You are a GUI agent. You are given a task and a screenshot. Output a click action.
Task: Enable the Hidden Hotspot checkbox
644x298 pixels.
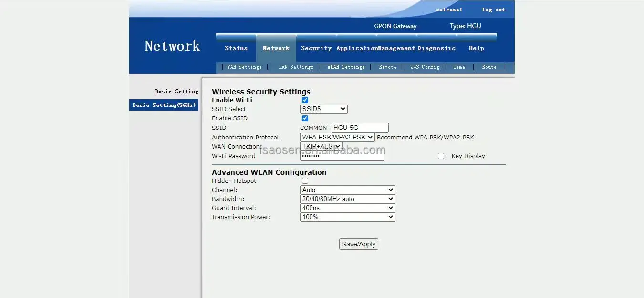[x=305, y=181]
